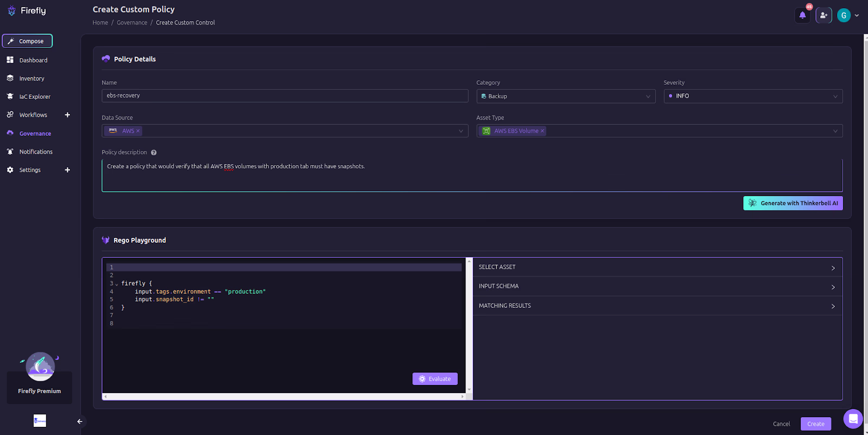Collapse the sidebar with arrow icon
The height and width of the screenshot is (435, 868).
[80, 421]
